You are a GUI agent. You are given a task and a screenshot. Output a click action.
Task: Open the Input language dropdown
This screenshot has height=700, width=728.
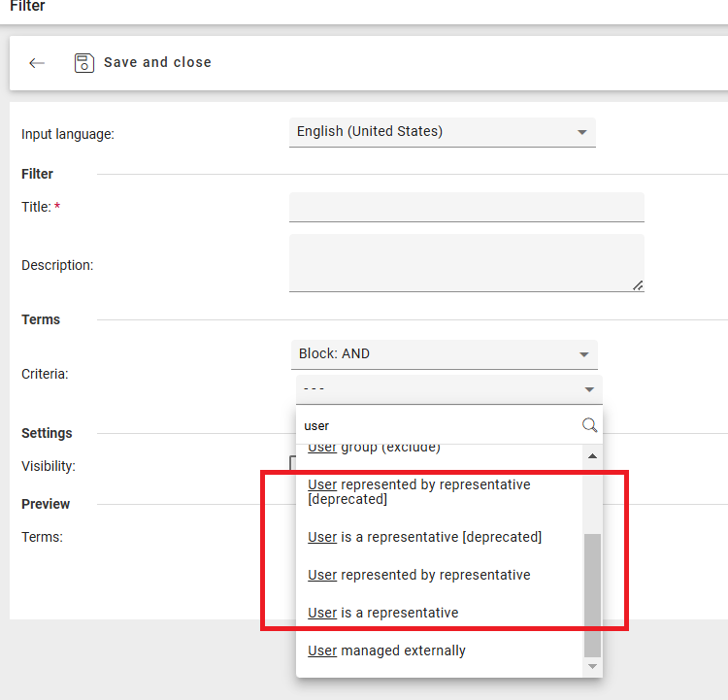pos(443,132)
